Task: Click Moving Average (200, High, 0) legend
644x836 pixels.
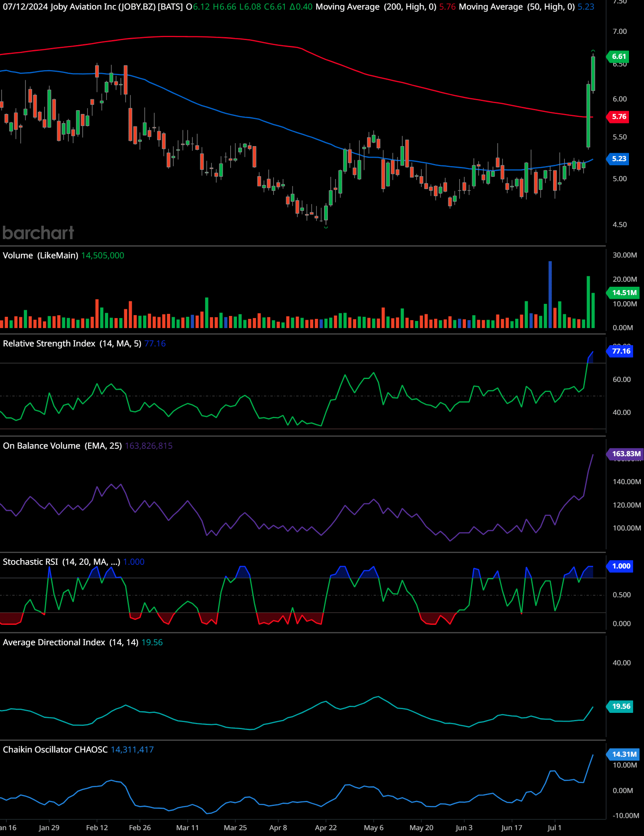Action: (x=376, y=7)
